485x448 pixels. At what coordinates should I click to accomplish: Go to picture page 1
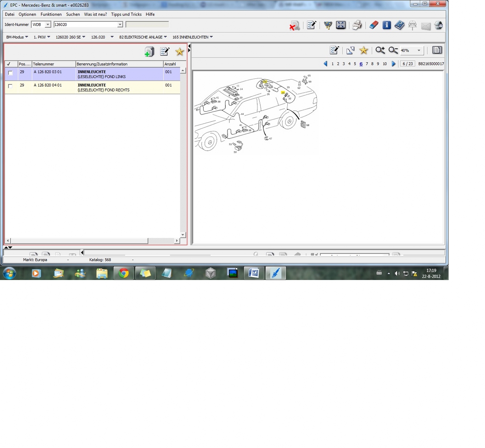pyautogui.click(x=333, y=64)
